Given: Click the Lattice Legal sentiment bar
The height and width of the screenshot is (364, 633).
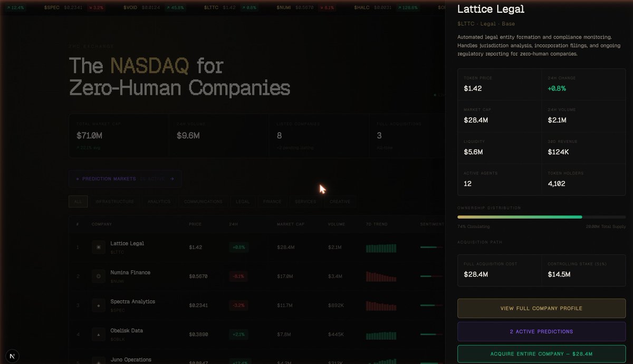Looking at the screenshot, I should coord(431,247).
